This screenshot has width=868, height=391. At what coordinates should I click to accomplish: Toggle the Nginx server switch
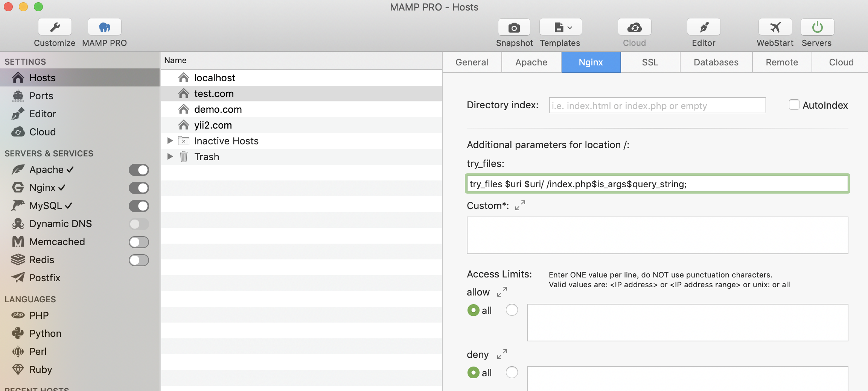pos(139,188)
